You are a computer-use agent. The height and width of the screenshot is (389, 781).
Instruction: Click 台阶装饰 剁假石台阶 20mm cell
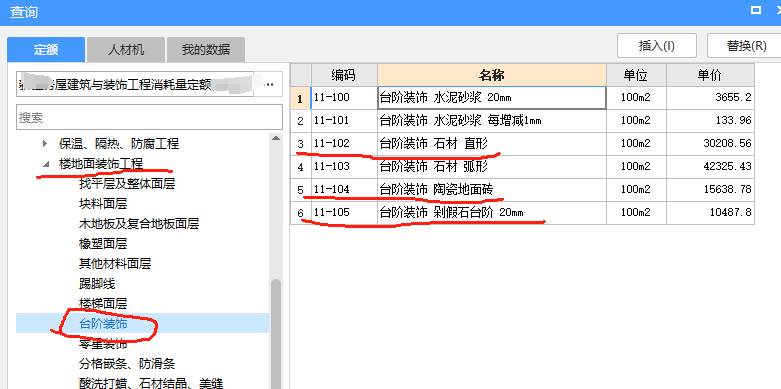coord(492,213)
